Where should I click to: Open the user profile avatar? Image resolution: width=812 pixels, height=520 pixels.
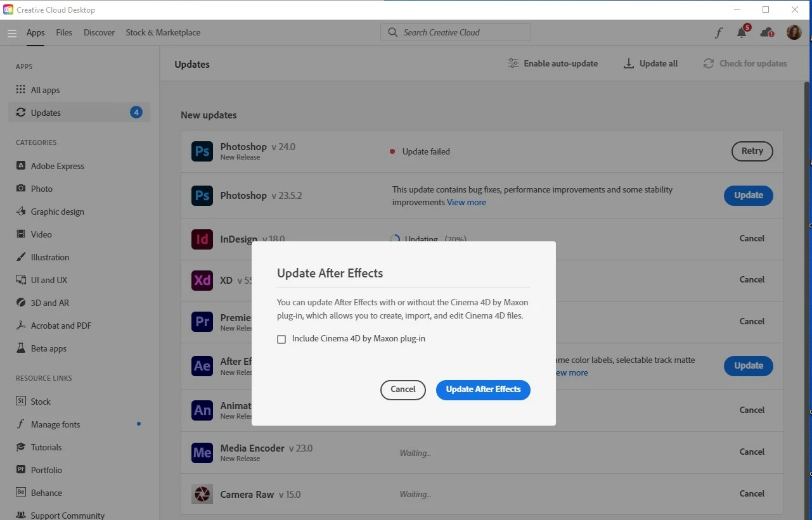(794, 32)
